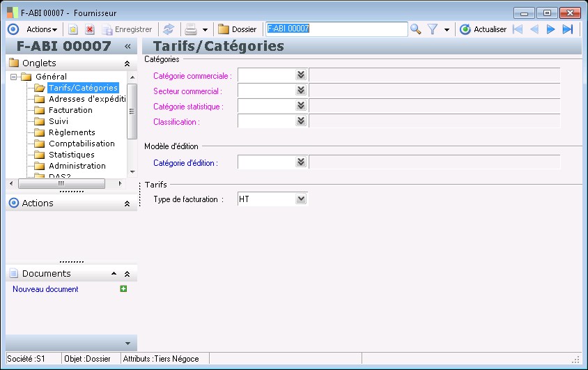The height and width of the screenshot is (370, 588).
Task: Open the Classification dropdown
Action: pos(301,121)
